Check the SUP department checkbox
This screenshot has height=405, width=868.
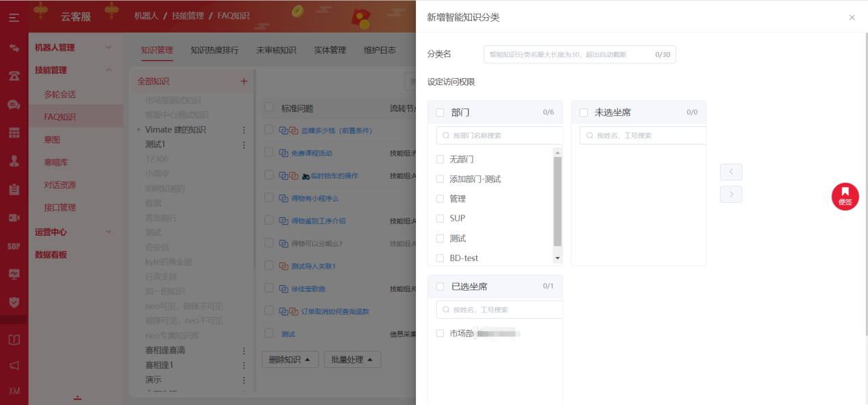pyautogui.click(x=440, y=218)
